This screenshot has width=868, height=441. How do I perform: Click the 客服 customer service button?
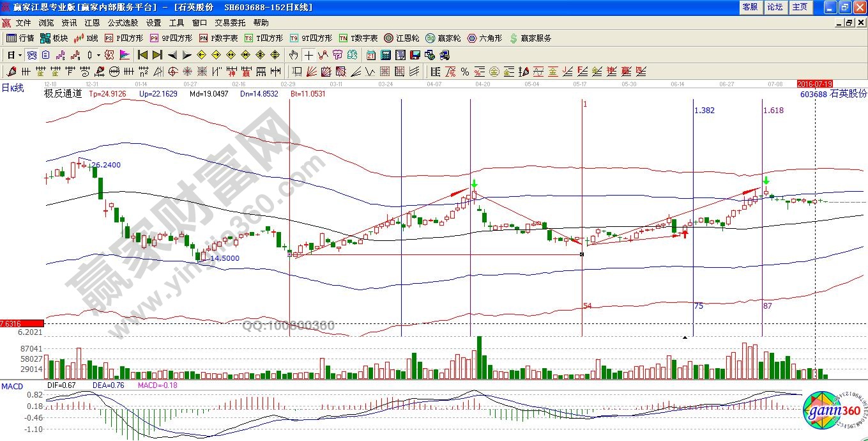[749, 7]
